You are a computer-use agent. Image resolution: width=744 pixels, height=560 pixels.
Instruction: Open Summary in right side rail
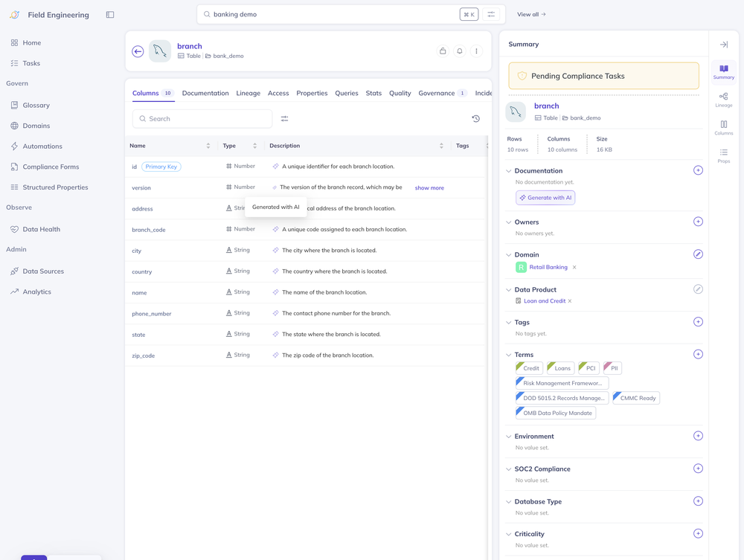coord(724,72)
